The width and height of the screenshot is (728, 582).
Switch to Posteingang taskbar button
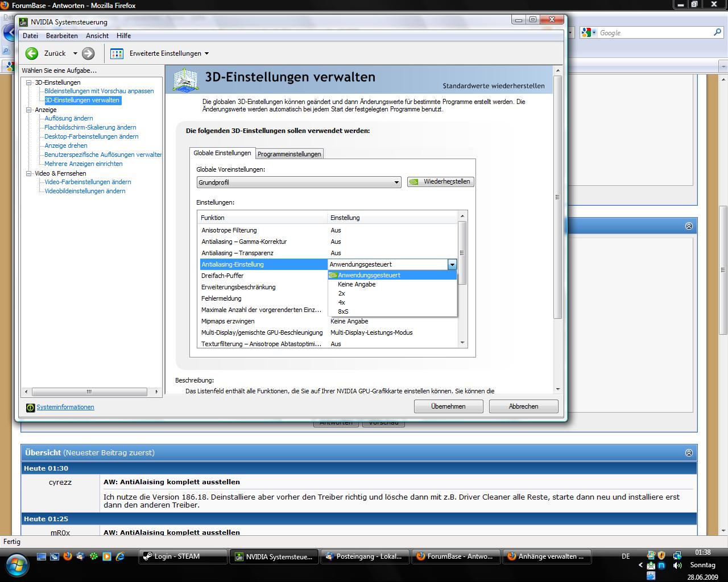(x=365, y=556)
